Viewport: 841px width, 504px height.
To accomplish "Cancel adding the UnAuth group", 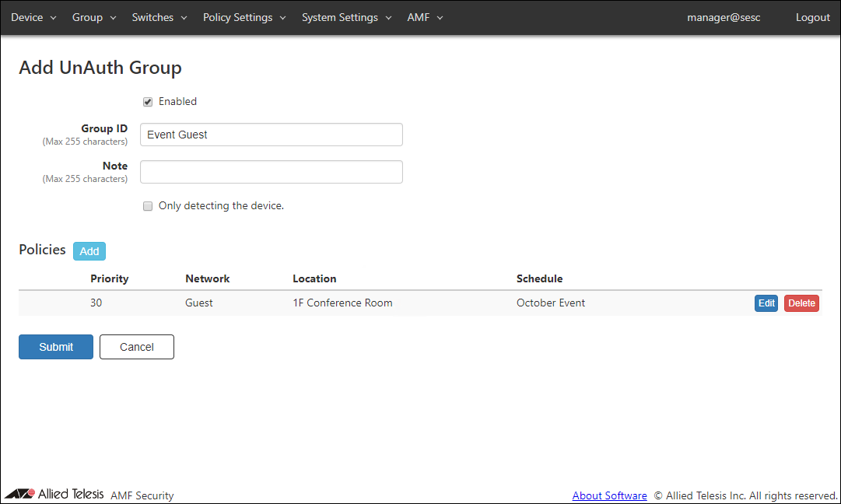I will pyautogui.click(x=137, y=347).
